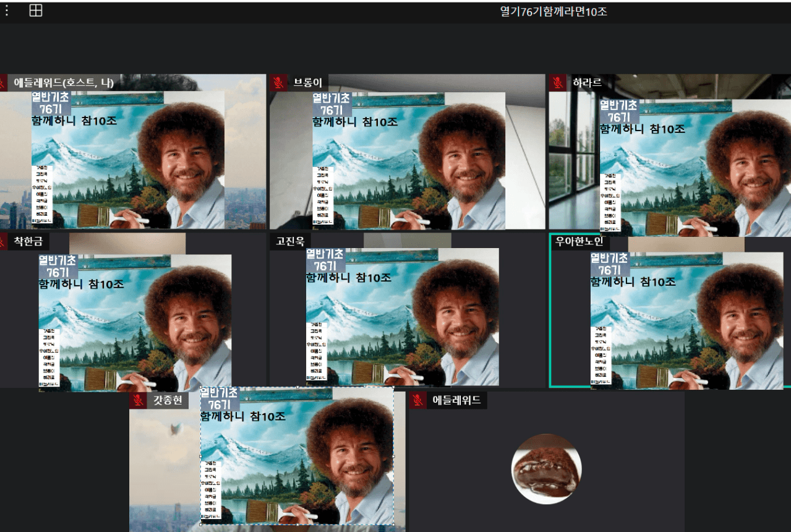Click 하라르's muted microphone icon
Viewport: 791px width, 532px height.
tap(558, 83)
